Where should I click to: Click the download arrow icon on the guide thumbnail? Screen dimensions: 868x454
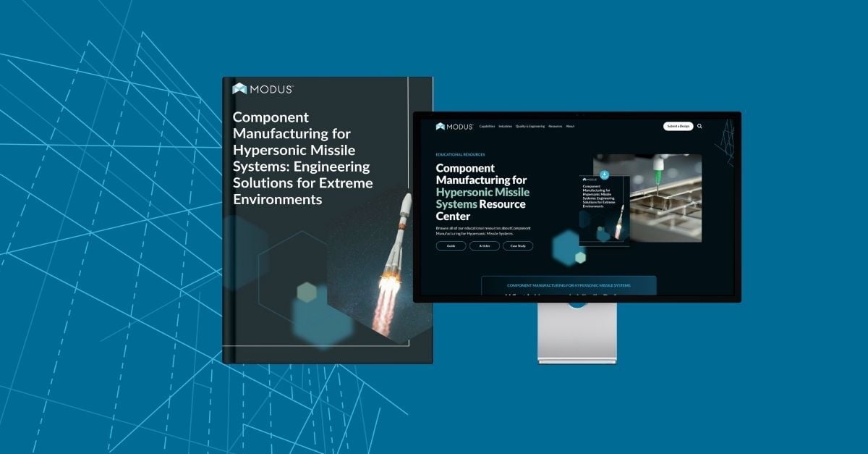click(603, 176)
